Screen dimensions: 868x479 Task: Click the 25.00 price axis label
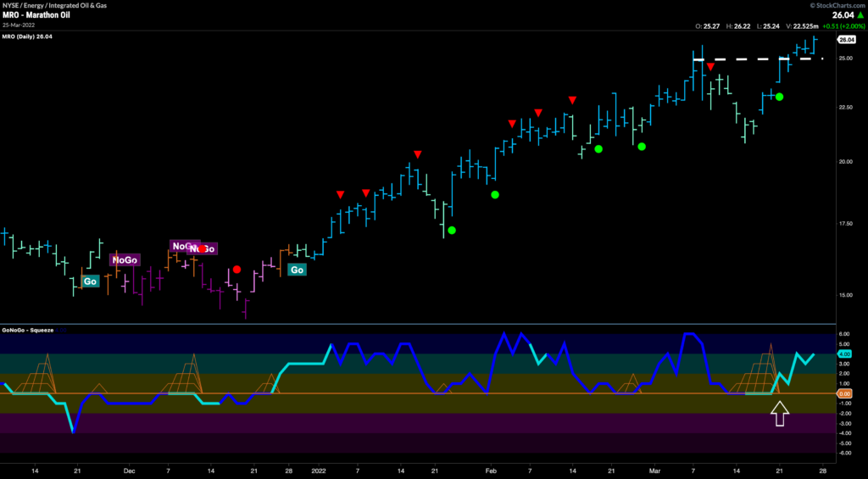[x=844, y=58]
